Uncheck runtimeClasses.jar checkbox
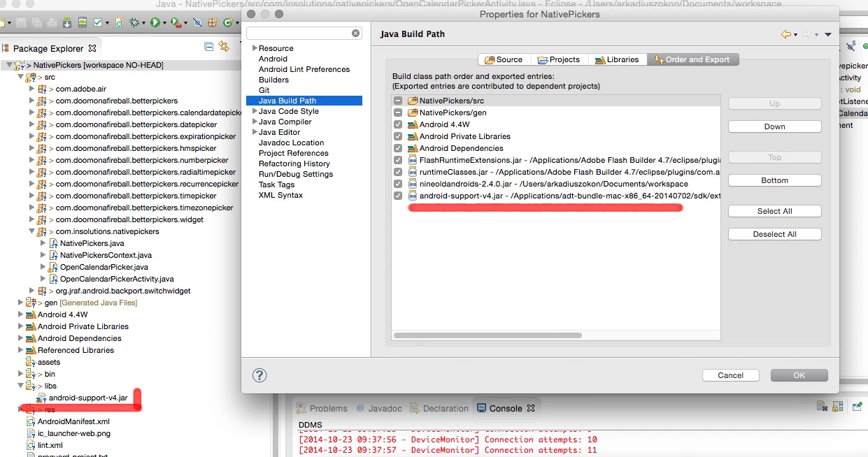Screen dimensions: 868x457 pos(398,172)
